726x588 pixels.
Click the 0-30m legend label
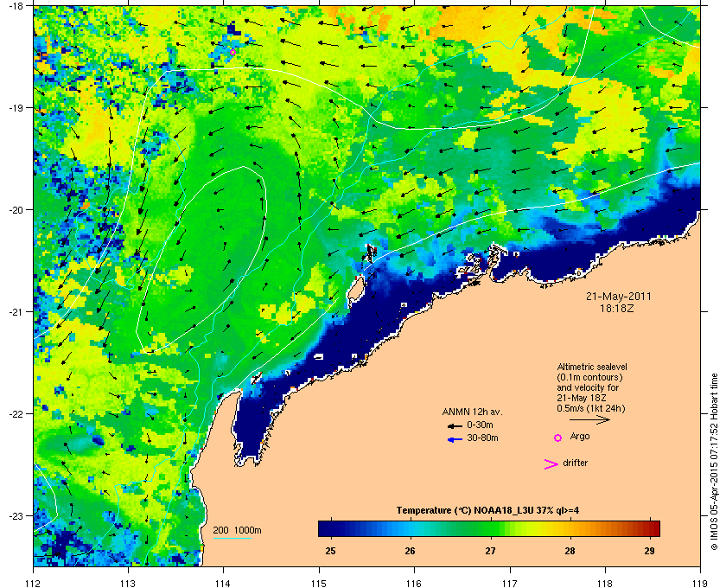coord(480,425)
